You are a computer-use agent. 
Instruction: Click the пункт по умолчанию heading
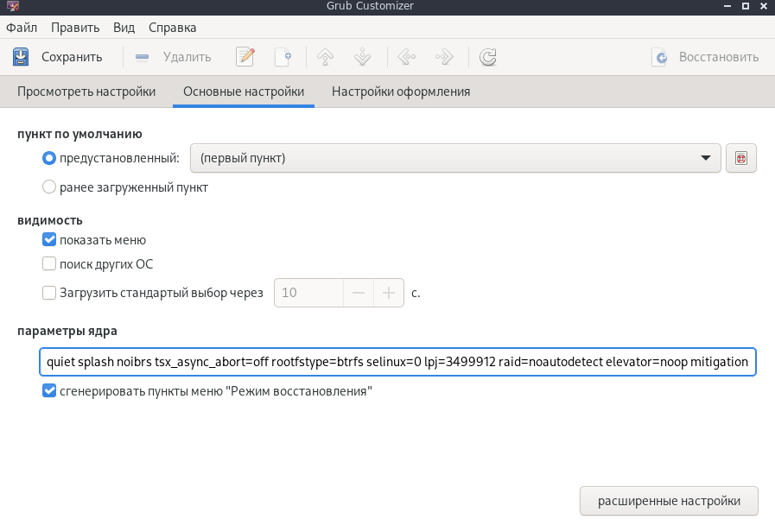pos(79,134)
